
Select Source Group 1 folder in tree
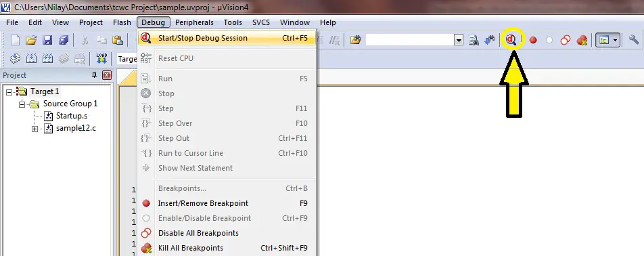point(70,104)
